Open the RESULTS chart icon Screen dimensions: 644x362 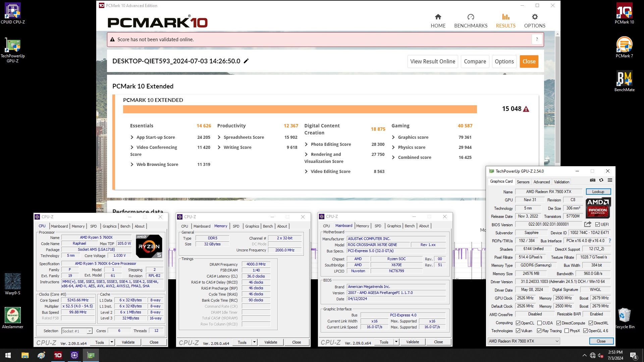click(x=505, y=17)
